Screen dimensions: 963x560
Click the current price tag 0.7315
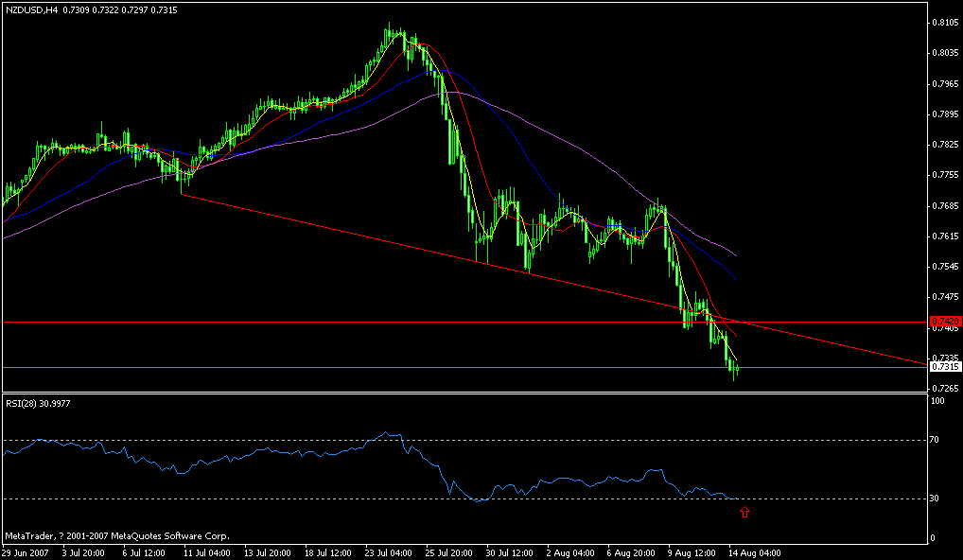pos(945,367)
